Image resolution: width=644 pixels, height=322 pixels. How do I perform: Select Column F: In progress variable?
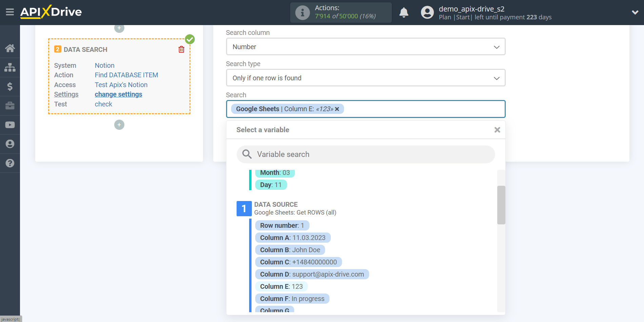pos(292,299)
